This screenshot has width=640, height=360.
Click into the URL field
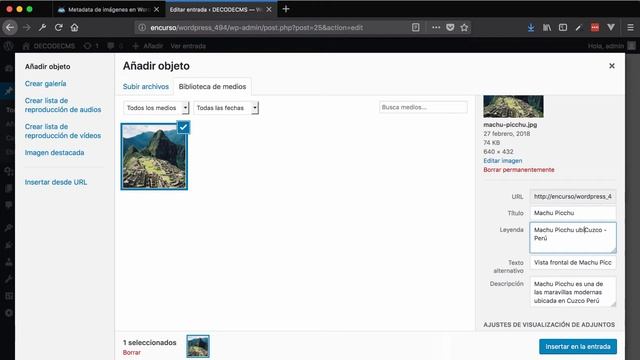click(x=573, y=196)
